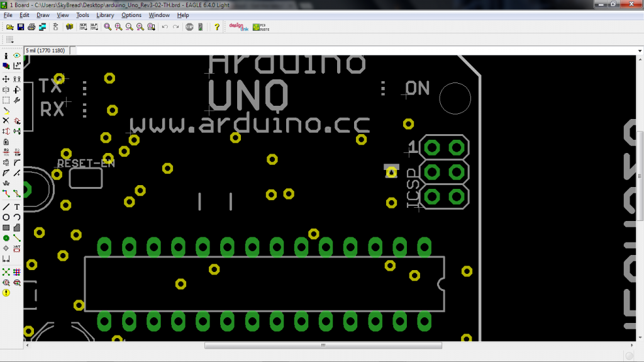This screenshot has height=362, width=644.
Task: Click the Go traffic-light icon
Action: pyautogui.click(x=201, y=27)
